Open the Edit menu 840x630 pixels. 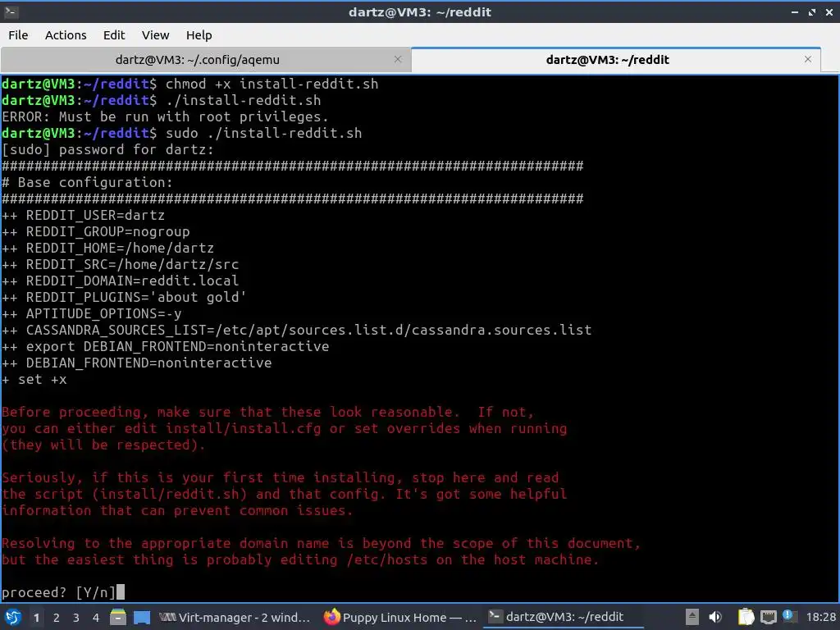point(113,34)
